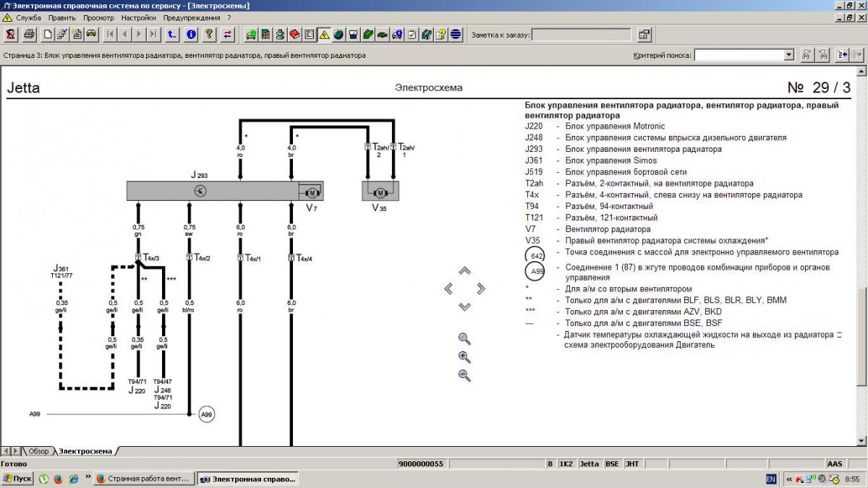The width and height of the screenshot is (868, 488).
Task: Click the first binoculars search icon
Action: [807, 55]
